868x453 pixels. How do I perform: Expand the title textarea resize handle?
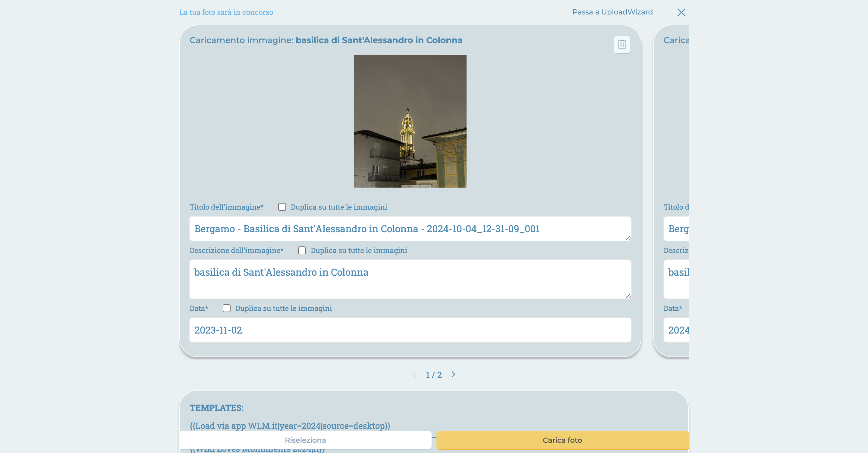pos(629,239)
